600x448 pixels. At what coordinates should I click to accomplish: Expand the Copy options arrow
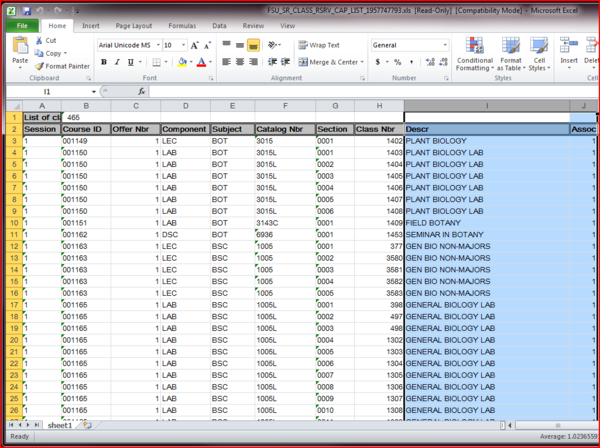pos(65,53)
